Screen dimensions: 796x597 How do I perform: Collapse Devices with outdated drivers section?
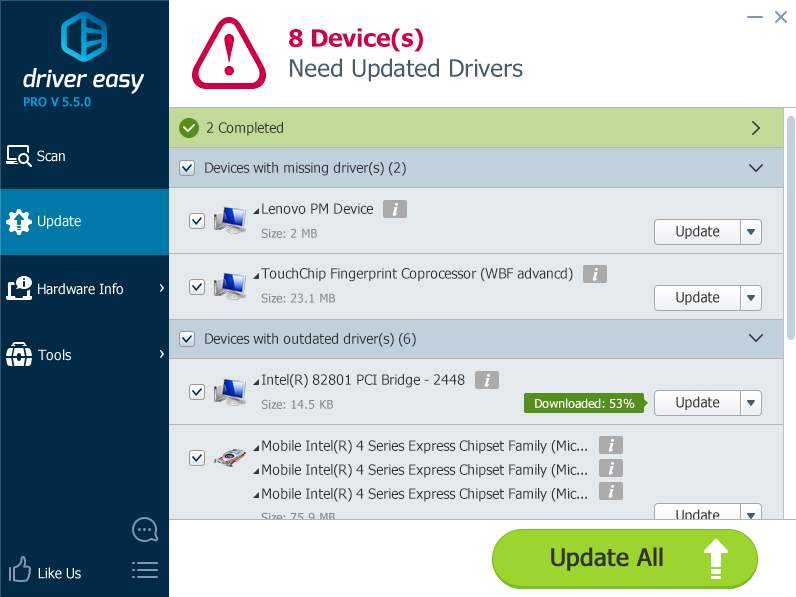tap(756, 339)
